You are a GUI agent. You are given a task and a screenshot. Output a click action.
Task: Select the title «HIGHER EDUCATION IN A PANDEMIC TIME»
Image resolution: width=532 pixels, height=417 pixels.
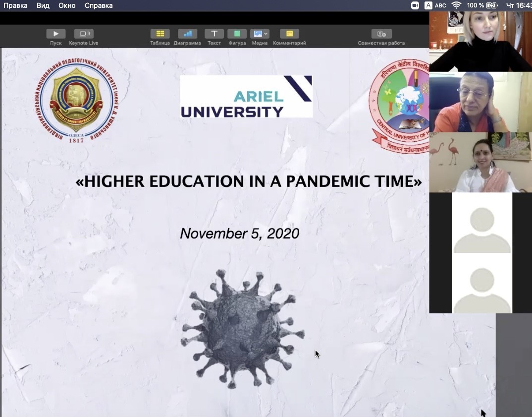click(248, 181)
